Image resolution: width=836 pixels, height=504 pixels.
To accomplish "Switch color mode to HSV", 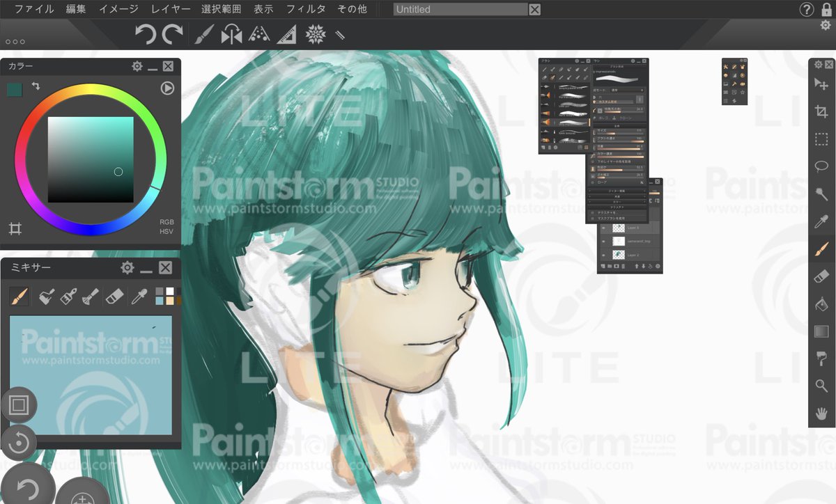I will click(167, 232).
